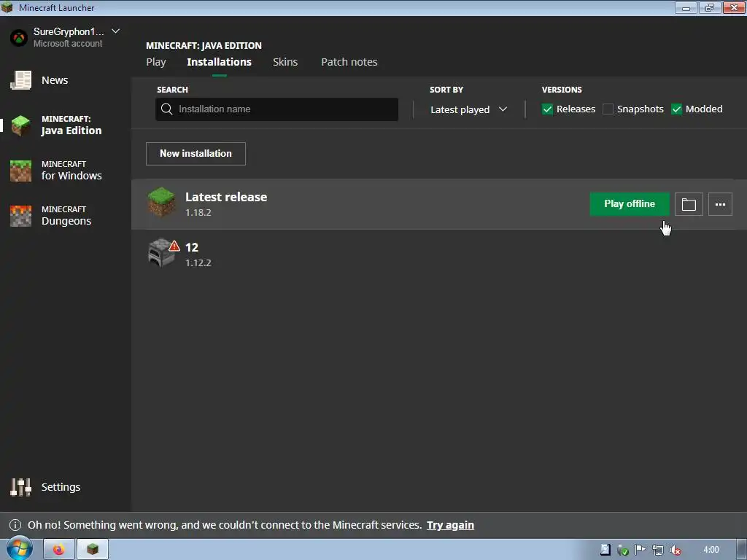
Task: Toggle the Releases checkbox
Action: click(x=547, y=109)
